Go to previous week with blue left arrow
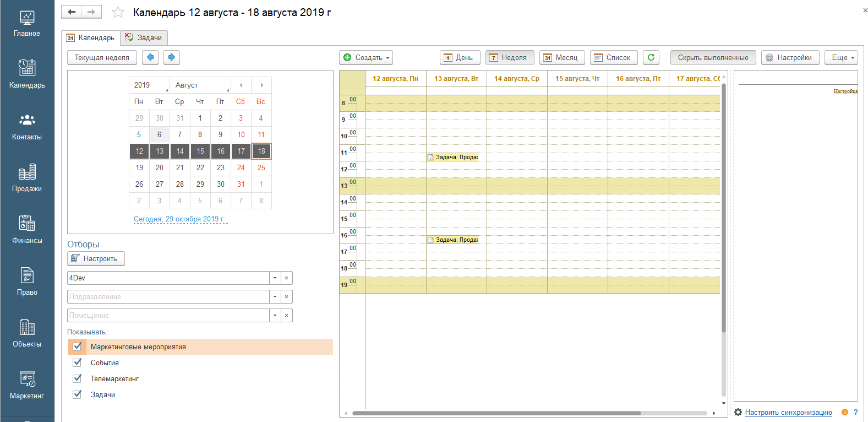Viewport: 868px width, 422px height. [x=150, y=57]
